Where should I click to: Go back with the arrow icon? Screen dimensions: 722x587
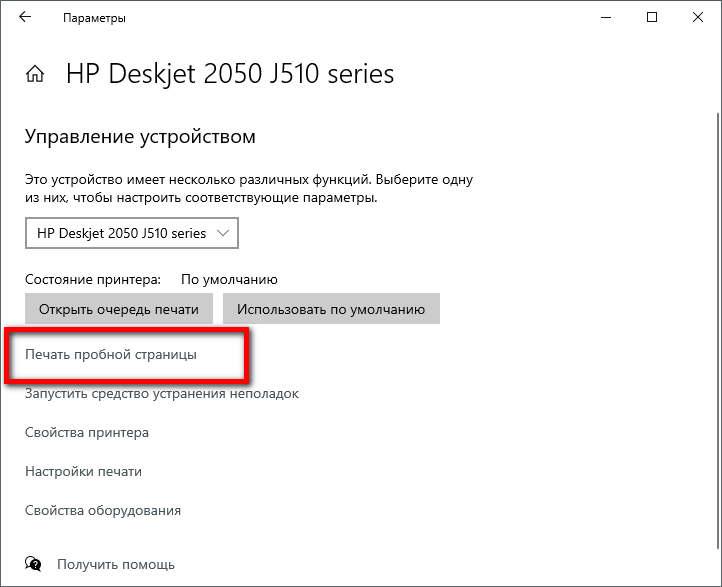25,17
